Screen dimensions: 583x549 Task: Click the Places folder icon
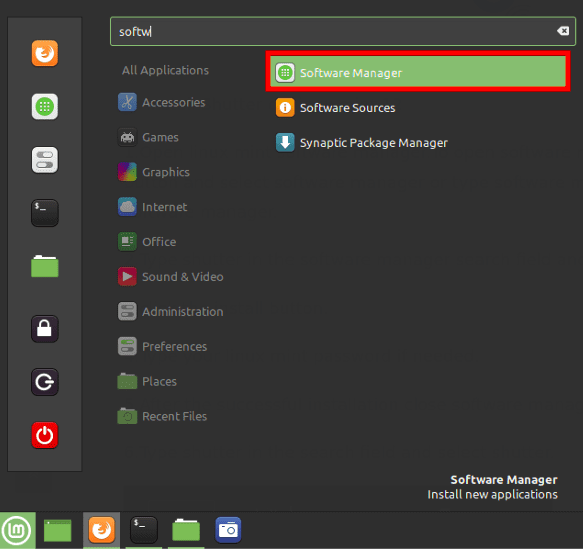coord(127,381)
